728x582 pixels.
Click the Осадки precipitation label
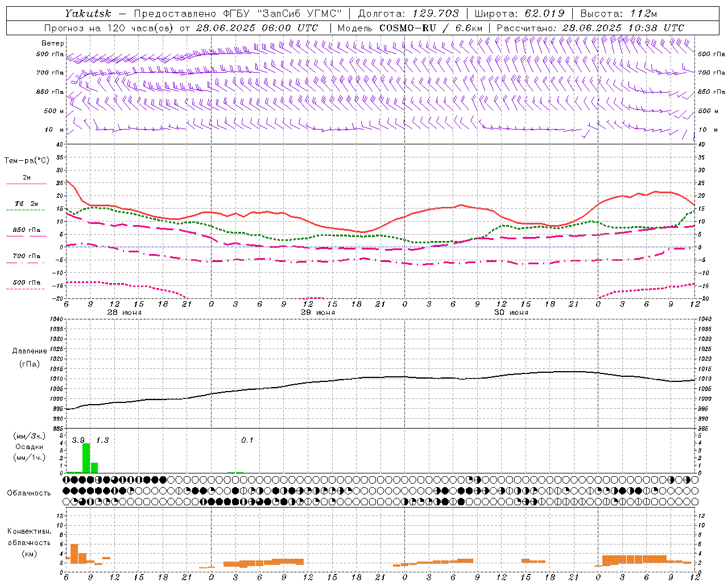29,447
